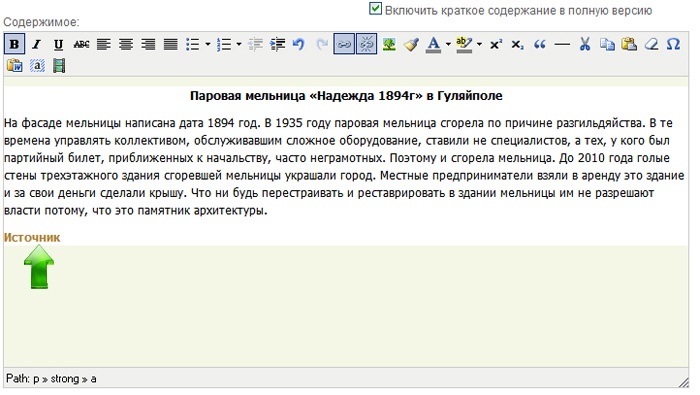Insert a blockquote

click(x=540, y=44)
